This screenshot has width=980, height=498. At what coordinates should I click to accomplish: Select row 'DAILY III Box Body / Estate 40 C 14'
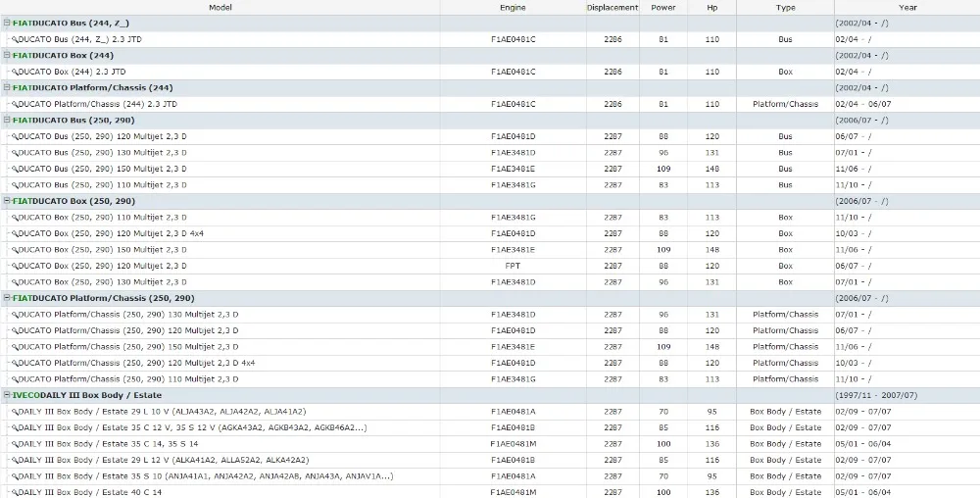(490, 492)
